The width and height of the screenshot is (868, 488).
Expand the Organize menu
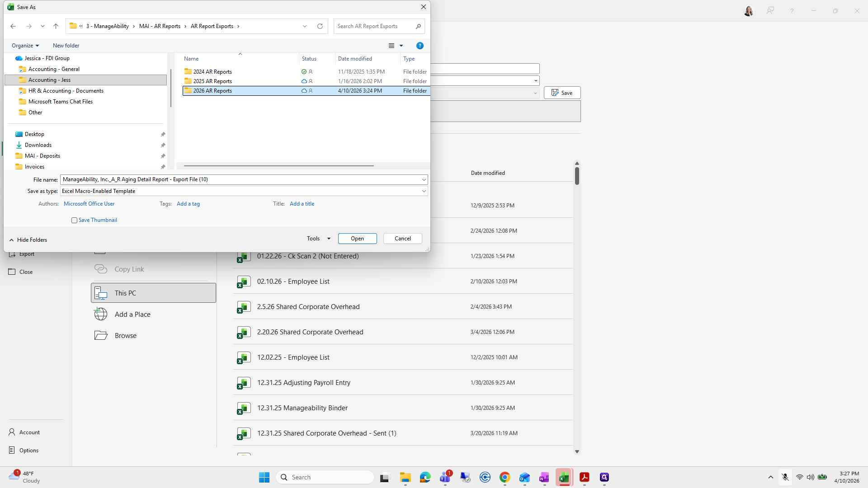pyautogui.click(x=25, y=46)
